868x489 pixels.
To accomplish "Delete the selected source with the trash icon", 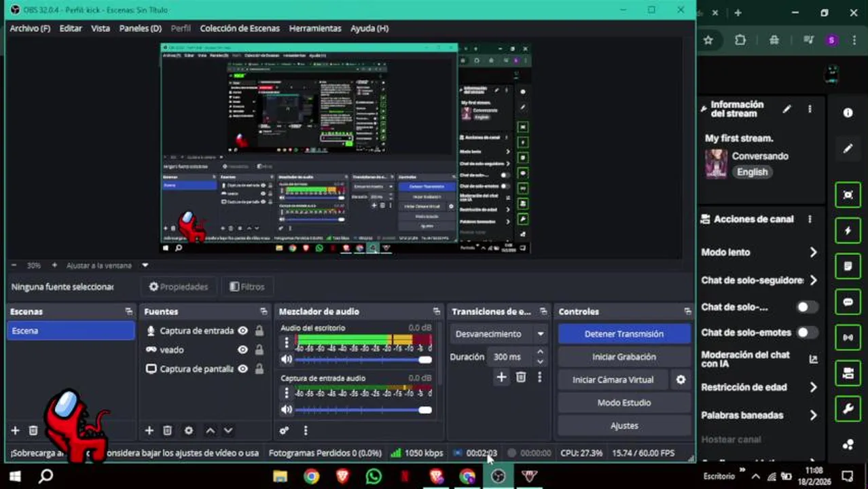I will click(x=168, y=431).
